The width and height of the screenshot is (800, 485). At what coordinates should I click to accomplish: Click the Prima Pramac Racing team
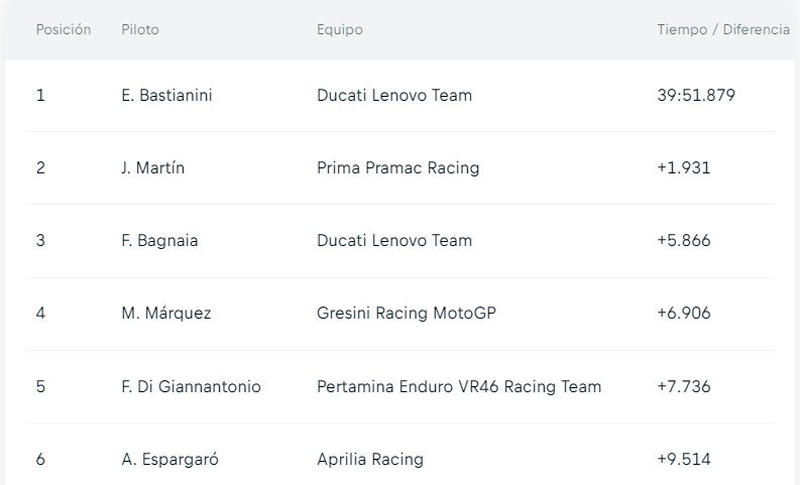(398, 168)
